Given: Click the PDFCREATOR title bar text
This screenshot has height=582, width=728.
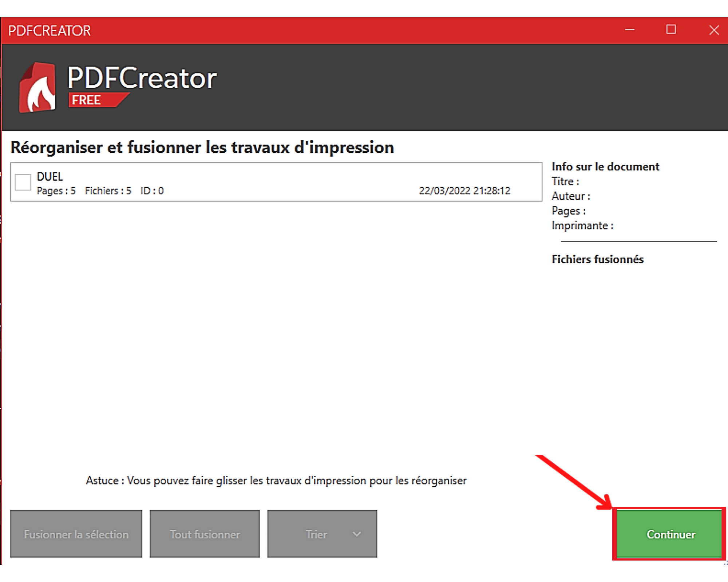Looking at the screenshot, I should point(50,31).
